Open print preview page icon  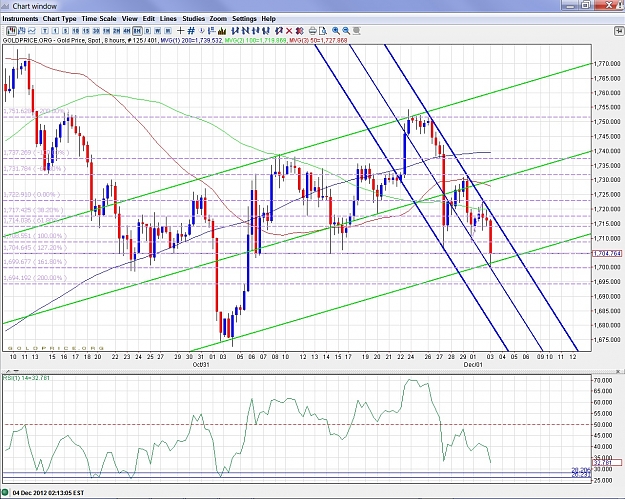(x=323, y=31)
